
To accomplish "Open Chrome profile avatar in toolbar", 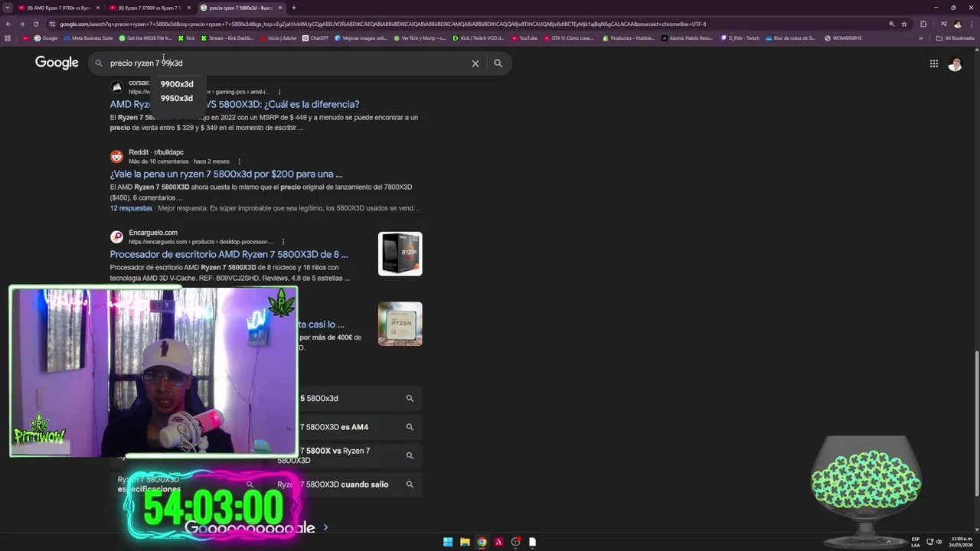I will [x=957, y=24].
